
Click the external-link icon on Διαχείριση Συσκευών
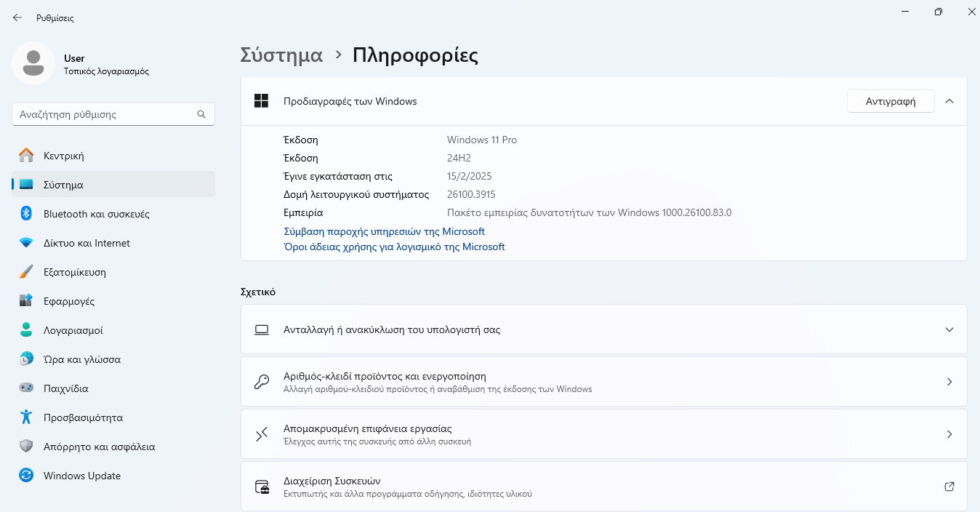(949, 487)
